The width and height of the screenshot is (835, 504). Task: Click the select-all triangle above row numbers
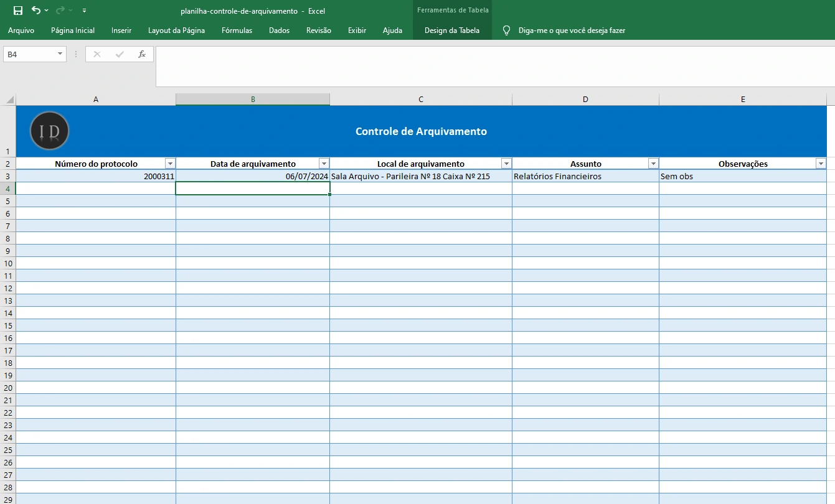coord(9,98)
